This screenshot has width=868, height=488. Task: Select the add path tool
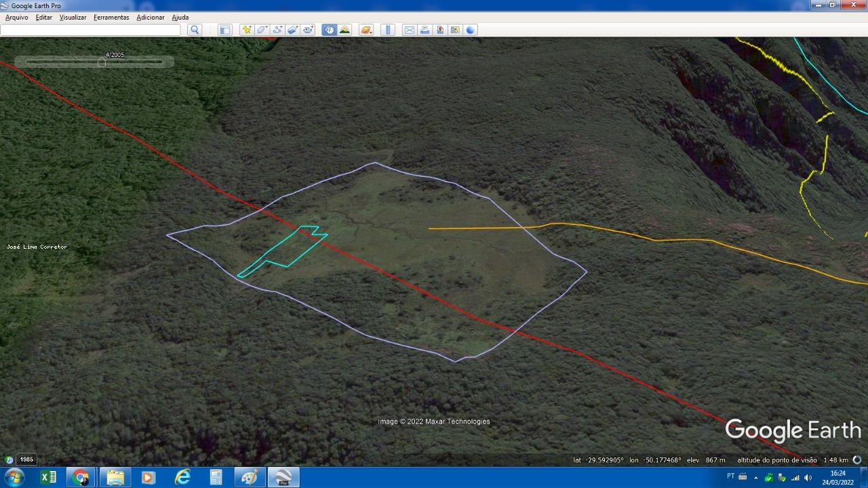(x=277, y=30)
